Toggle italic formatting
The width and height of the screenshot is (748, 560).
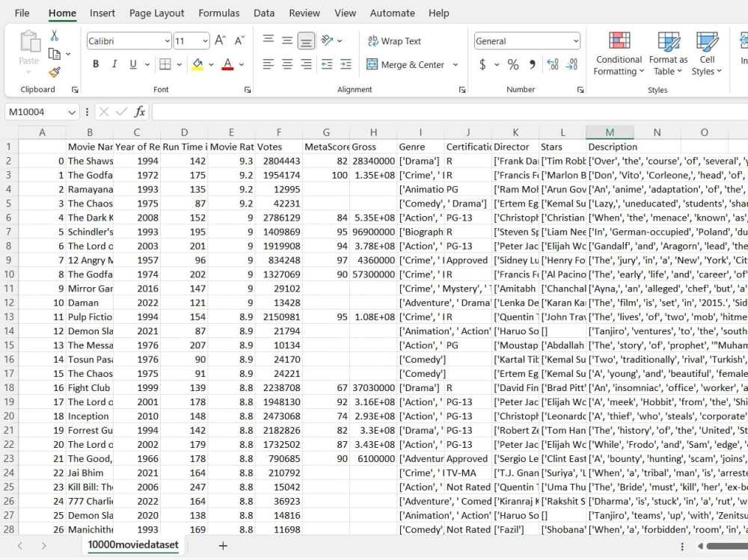pos(113,64)
